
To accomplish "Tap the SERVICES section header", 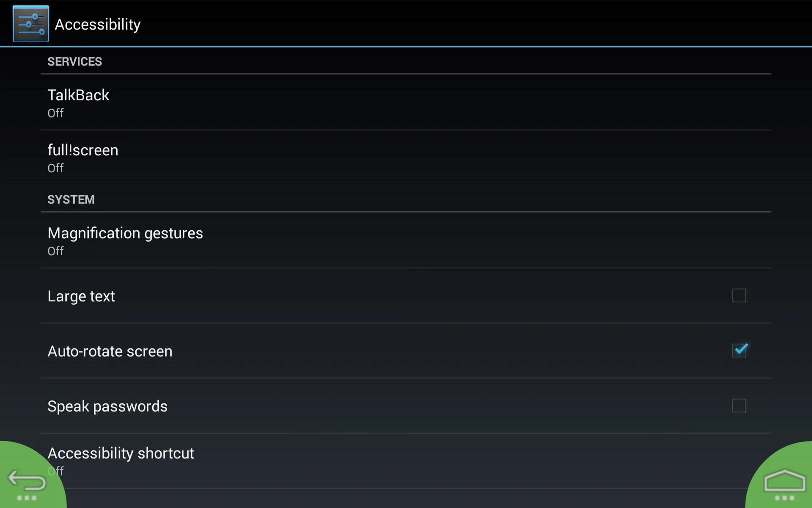I will tap(74, 62).
